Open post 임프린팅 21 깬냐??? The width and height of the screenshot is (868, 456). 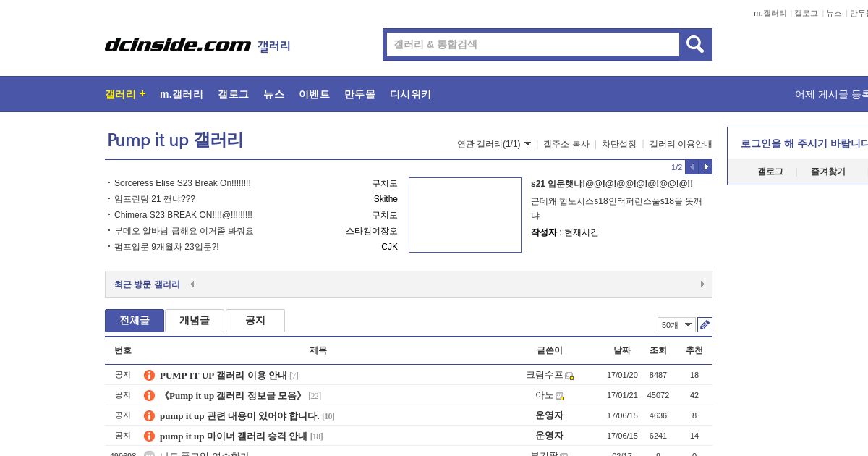pyautogui.click(x=155, y=199)
